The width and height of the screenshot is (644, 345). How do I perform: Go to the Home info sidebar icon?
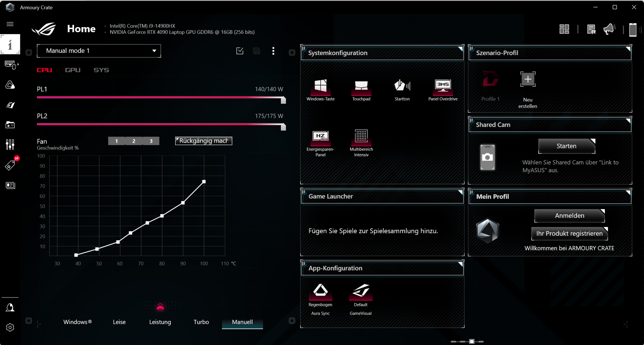(10, 44)
